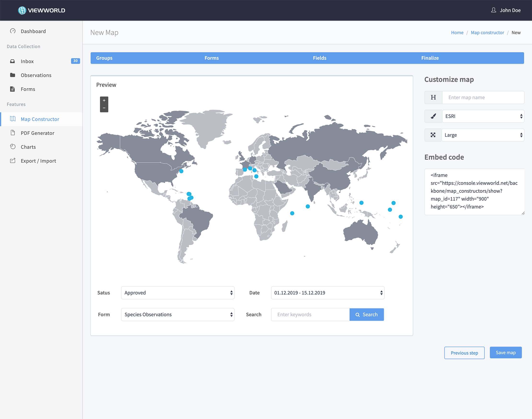Open the Species Observations form dropdown
This screenshot has height=419, width=532.
178,315
